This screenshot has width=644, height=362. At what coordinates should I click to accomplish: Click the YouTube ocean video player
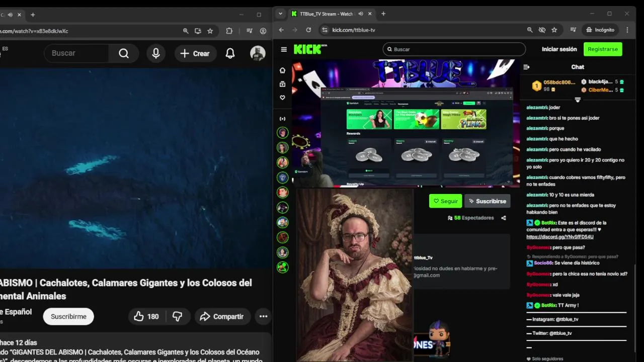point(136,168)
